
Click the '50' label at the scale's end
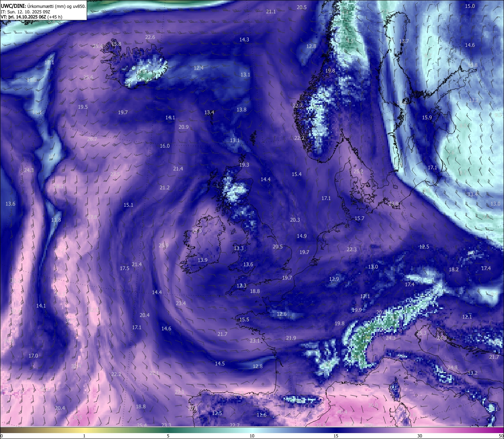(501, 436)
